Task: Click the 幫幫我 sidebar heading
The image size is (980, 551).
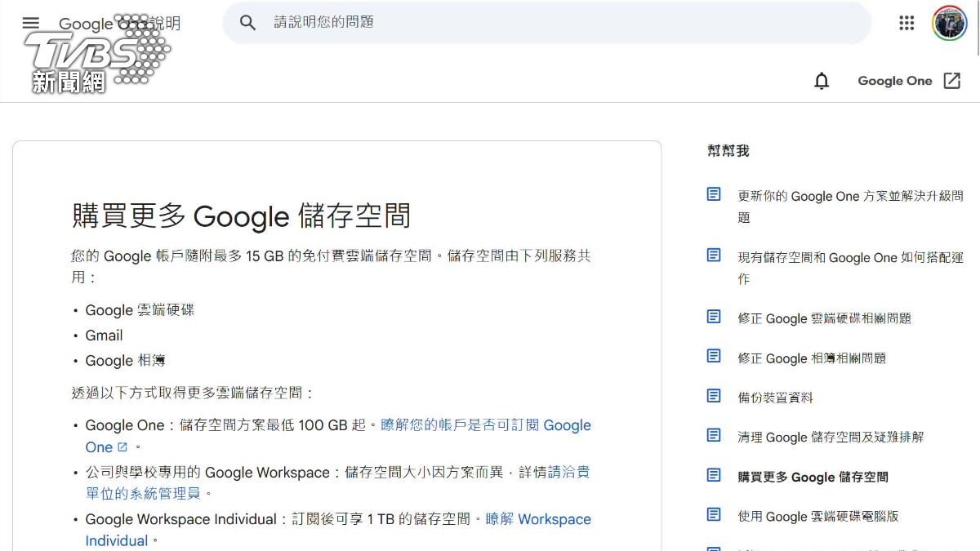Action: [728, 151]
